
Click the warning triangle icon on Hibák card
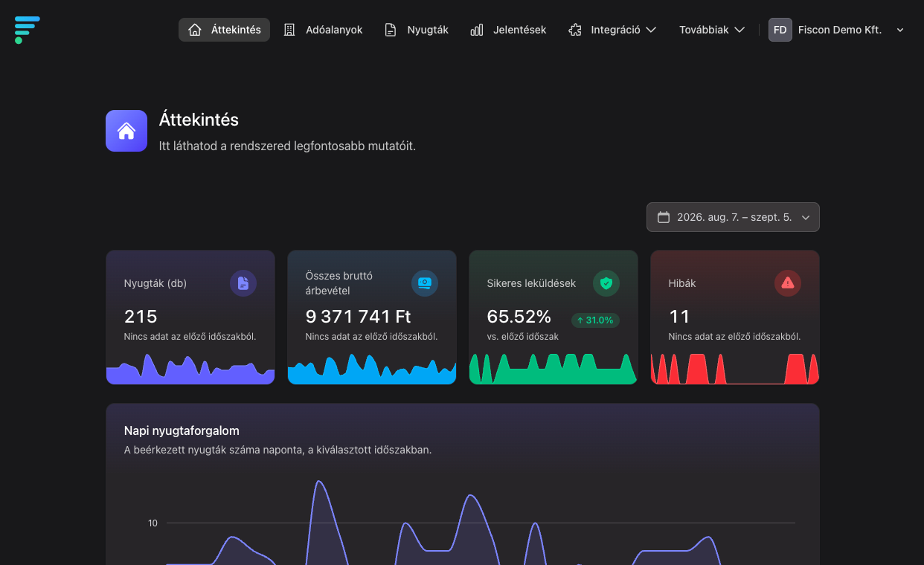pyautogui.click(x=788, y=283)
